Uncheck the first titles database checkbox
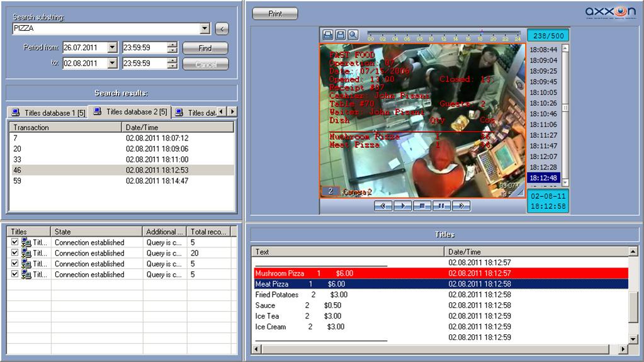This screenshot has width=644, height=362. coord(15,242)
